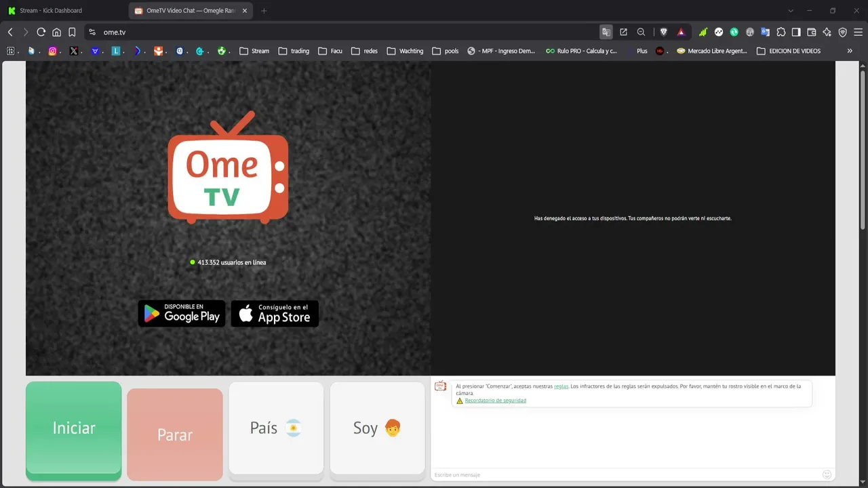Open the blue L bookmark icon

click(116, 51)
